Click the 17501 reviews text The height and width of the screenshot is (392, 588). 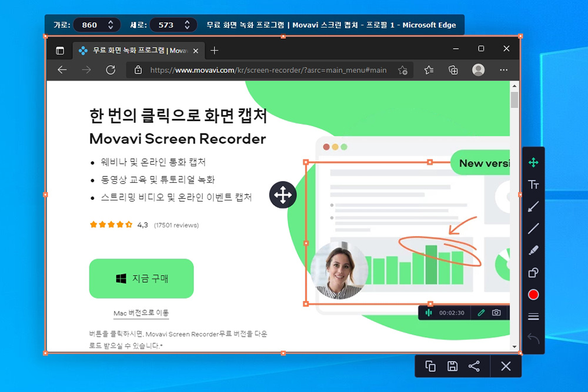click(x=176, y=225)
